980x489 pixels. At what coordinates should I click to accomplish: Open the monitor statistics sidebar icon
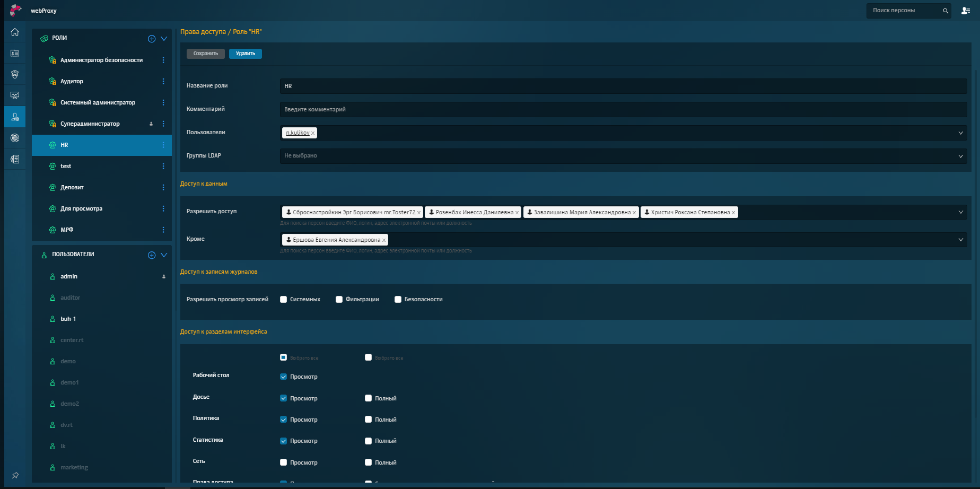point(15,95)
